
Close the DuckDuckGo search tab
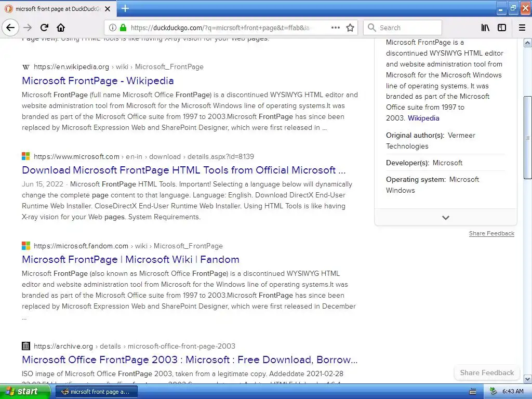click(x=108, y=9)
